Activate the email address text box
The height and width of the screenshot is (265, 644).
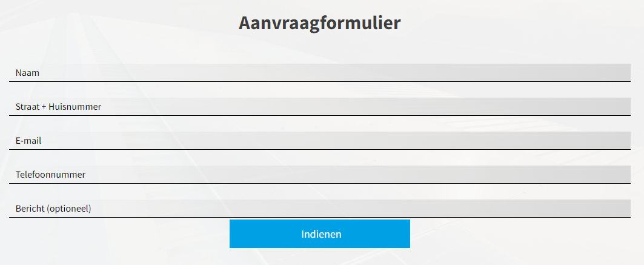click(x=319, y=141)
